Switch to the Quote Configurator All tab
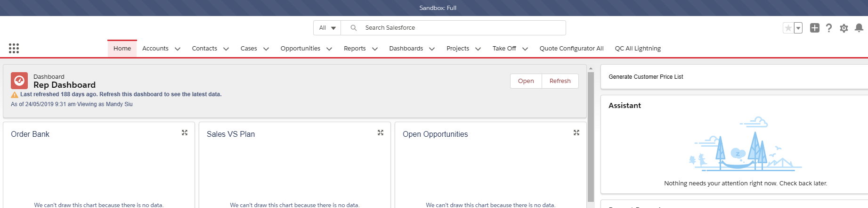The height and width of the screenshot is (208, 868). pos(571,49)
